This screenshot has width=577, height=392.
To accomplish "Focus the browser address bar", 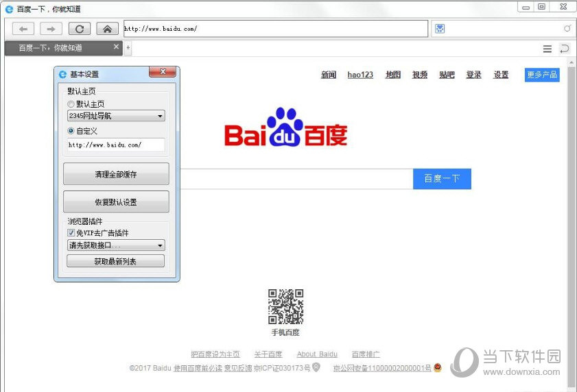I will [276, 28].
